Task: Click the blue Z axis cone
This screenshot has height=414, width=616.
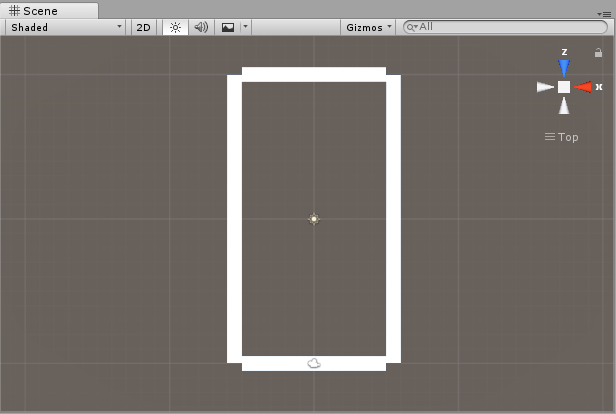Action: click(564, 68)
